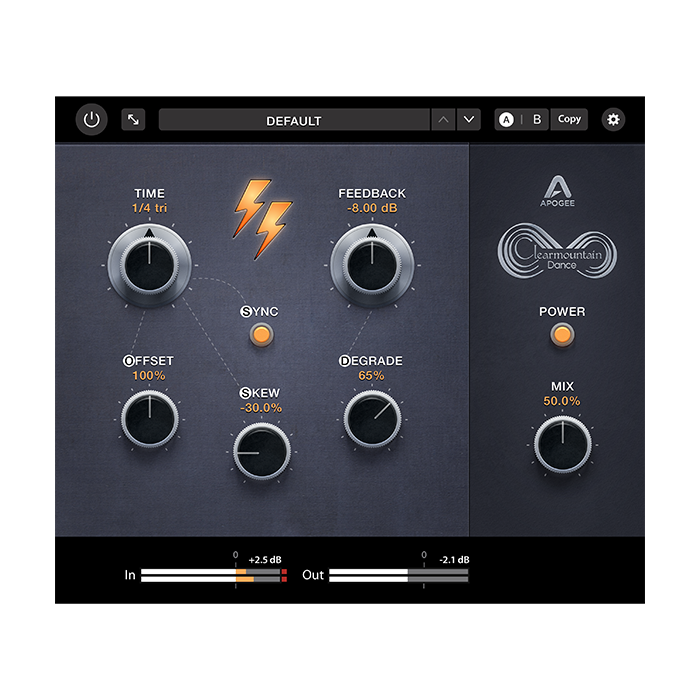The height and width of the screenshot is (700, 700).
Task: Toggle the plugin bypass power icon
Action: (92, 120)
